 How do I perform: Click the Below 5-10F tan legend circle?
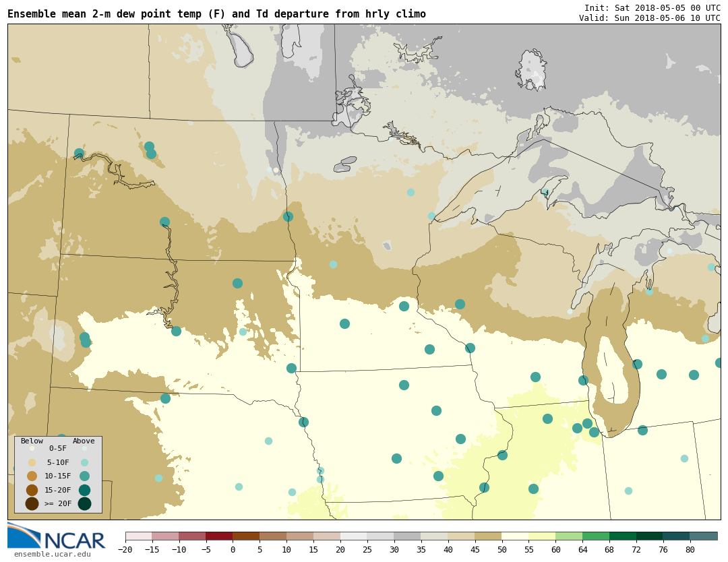(32, 462)
